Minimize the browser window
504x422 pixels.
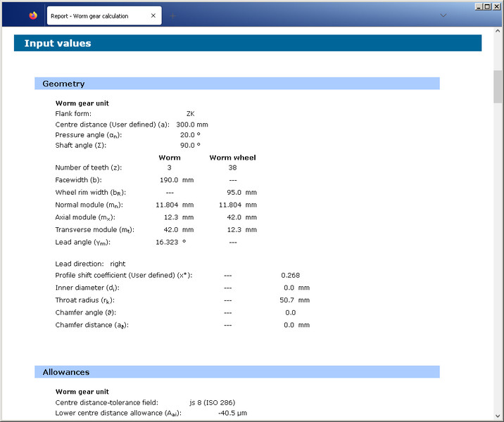(x=478, y=6)
